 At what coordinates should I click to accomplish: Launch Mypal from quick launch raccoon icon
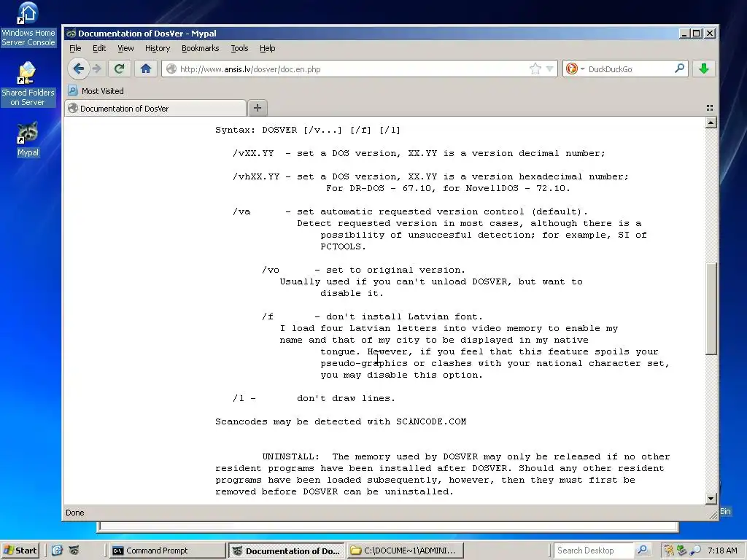pyautogui.click(x=74, y=551)
